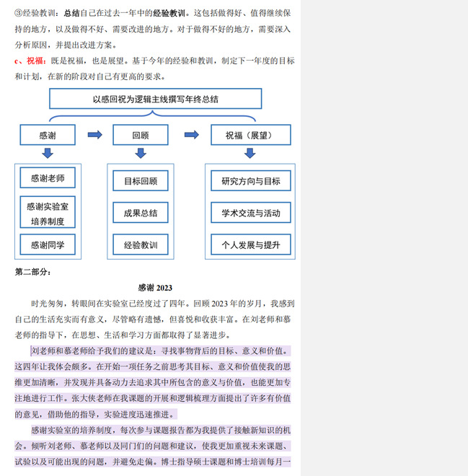Select the 回顾 box in the diagram
468x476 pixels.
pos(141,135)
